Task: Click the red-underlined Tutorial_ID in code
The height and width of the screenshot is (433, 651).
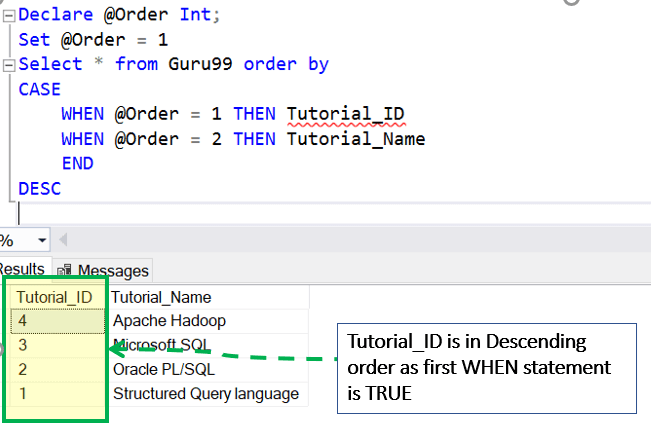Action: click(x=345, y=114)
